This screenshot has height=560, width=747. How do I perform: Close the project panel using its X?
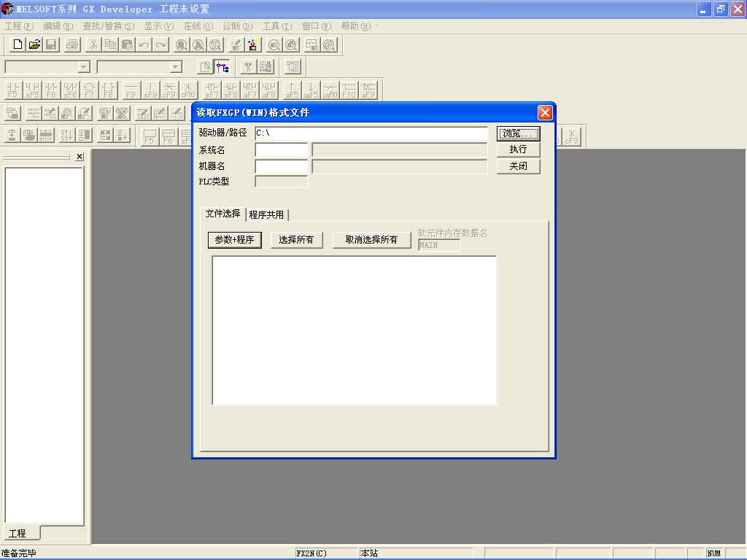(x=80, y=156)
